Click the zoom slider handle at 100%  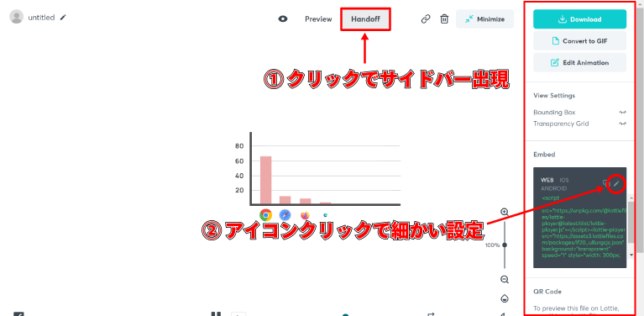505,245
